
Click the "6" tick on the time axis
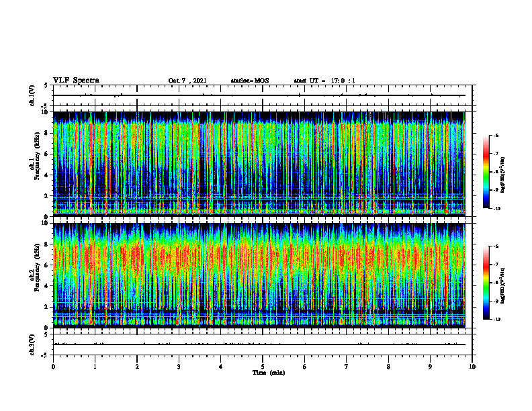click(305, 367)
